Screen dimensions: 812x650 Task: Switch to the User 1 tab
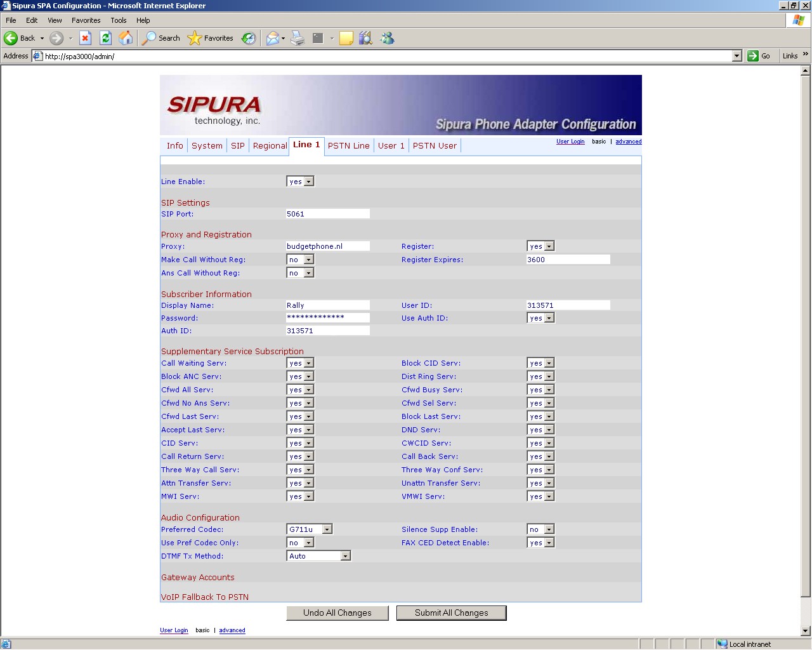391,145
